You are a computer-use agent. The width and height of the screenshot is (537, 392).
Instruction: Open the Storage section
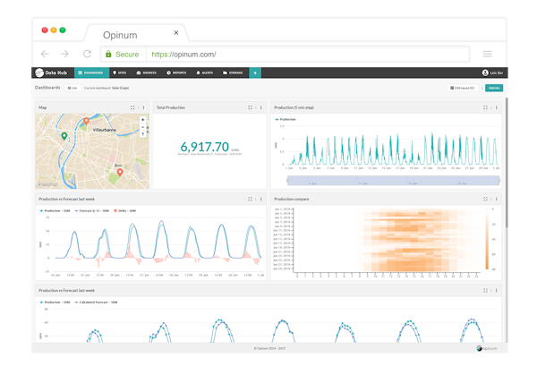233,72
